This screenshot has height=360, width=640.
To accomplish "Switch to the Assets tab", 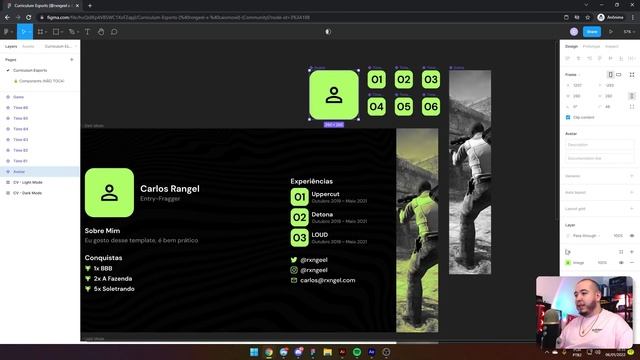I will coord(28,47).
